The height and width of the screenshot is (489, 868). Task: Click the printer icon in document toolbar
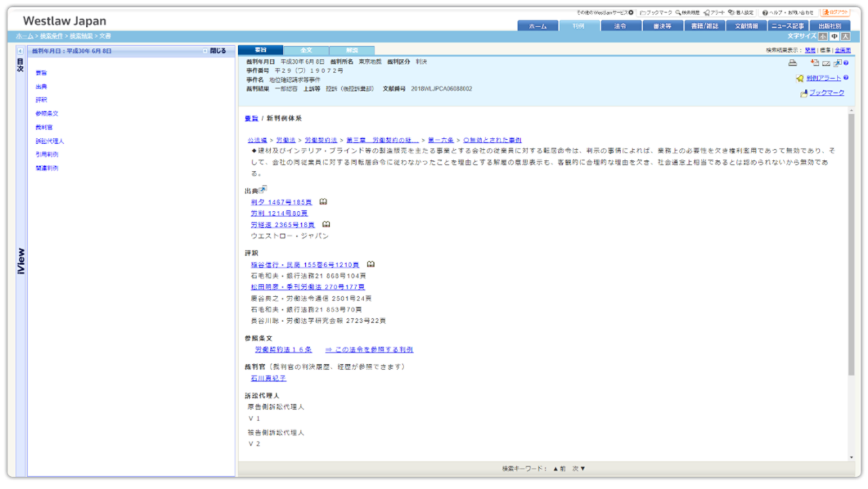click(792, 63)
